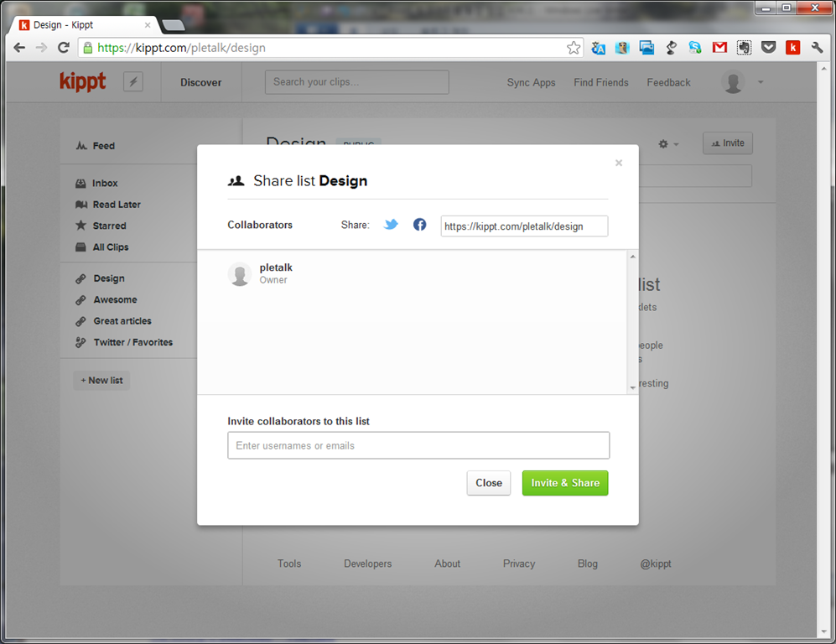Open the Discover menu item
Screen dimensions: 836x644
(201, 82)
